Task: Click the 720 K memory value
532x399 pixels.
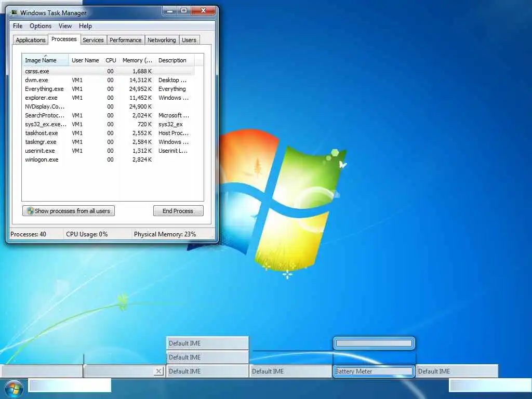Action: coord(144,124)
